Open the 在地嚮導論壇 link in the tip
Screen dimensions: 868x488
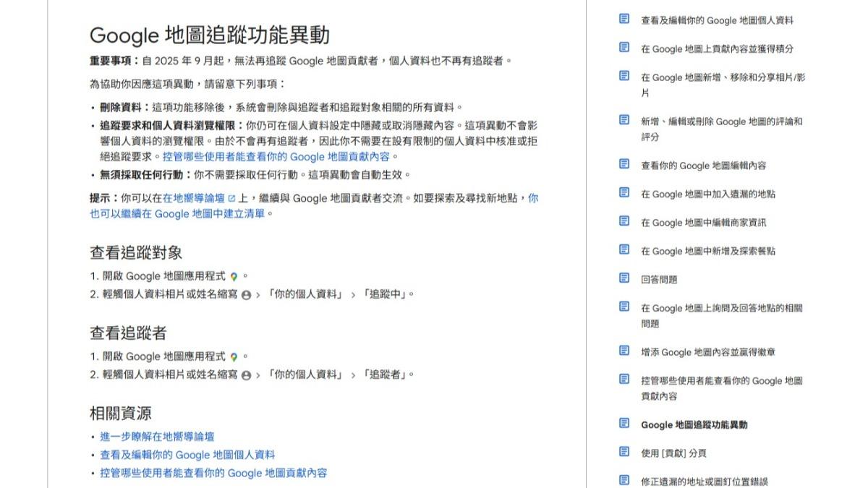coord(194,198)
